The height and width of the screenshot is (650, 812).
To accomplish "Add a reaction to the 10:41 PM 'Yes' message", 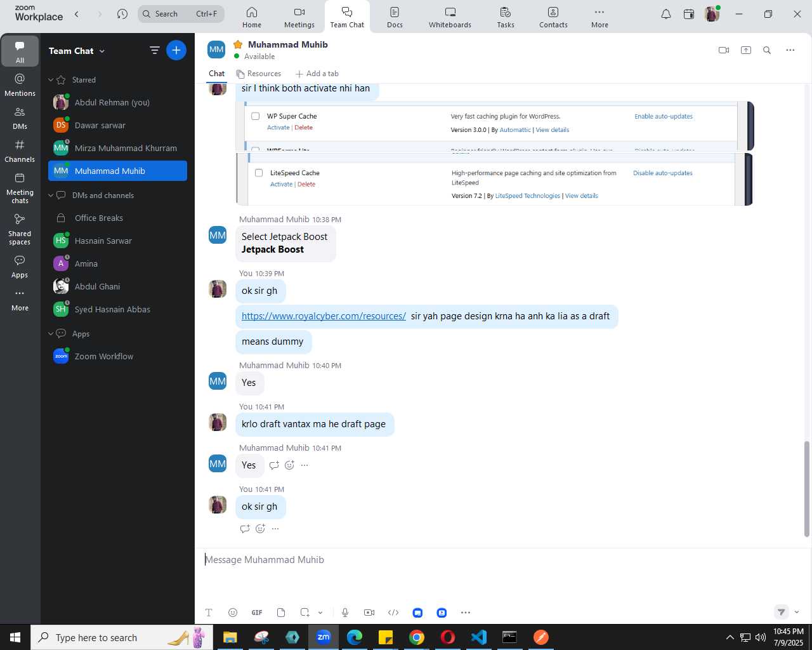I will [x=289, y=465].
